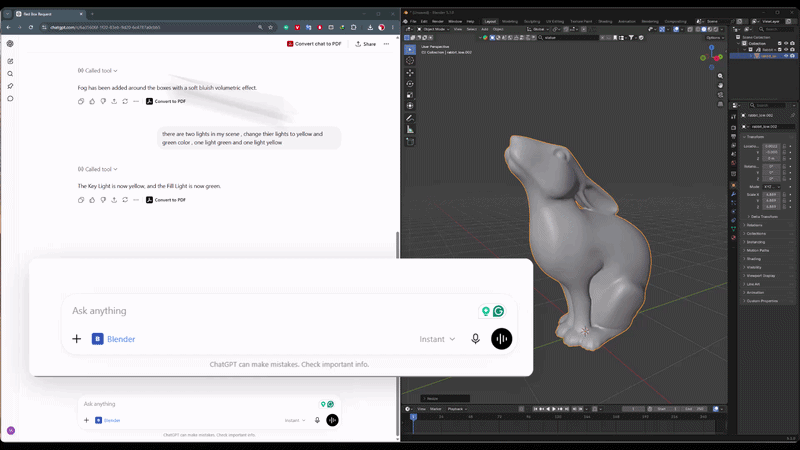This screenshot has height=450, width=800.
Task: Open the Playback dropdown in timeline
Action: click(x=457, y=409)
